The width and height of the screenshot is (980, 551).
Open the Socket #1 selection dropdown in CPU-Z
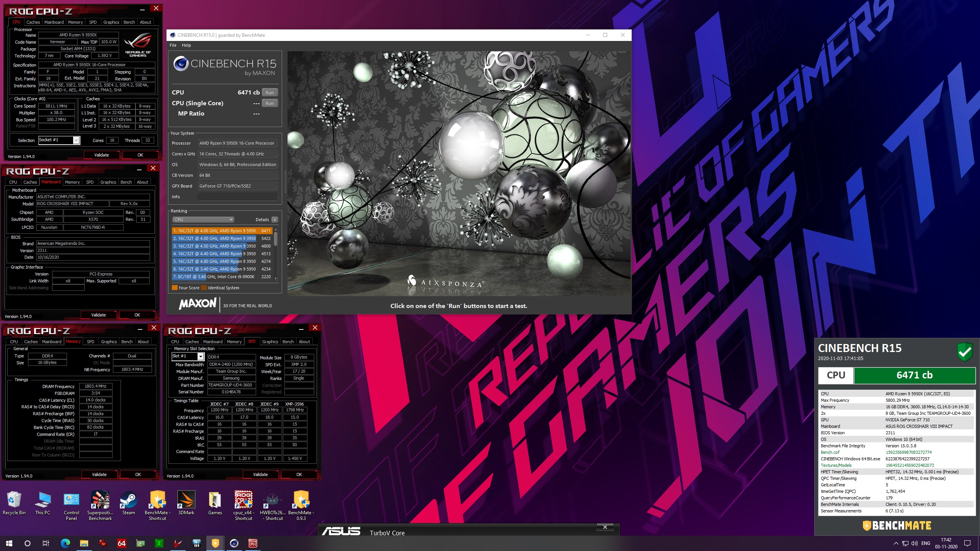click(59, 140)
